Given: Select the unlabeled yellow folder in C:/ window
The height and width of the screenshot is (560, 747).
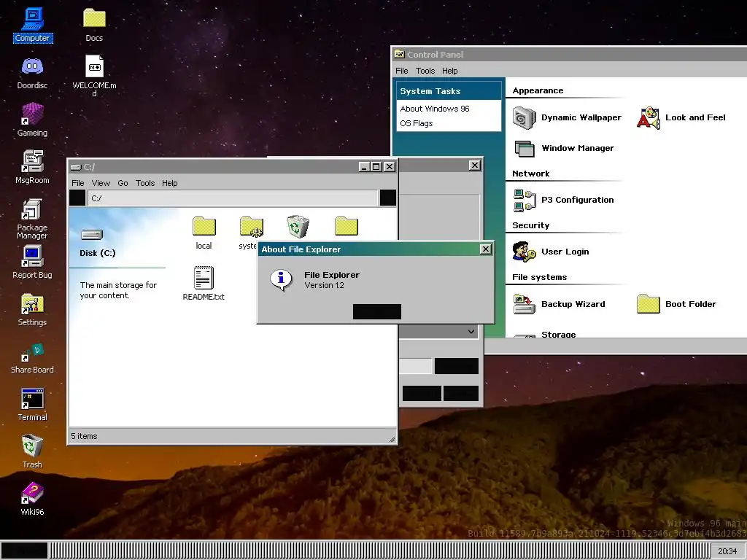Looking at the screenshot, I should [x=347, y=226].
